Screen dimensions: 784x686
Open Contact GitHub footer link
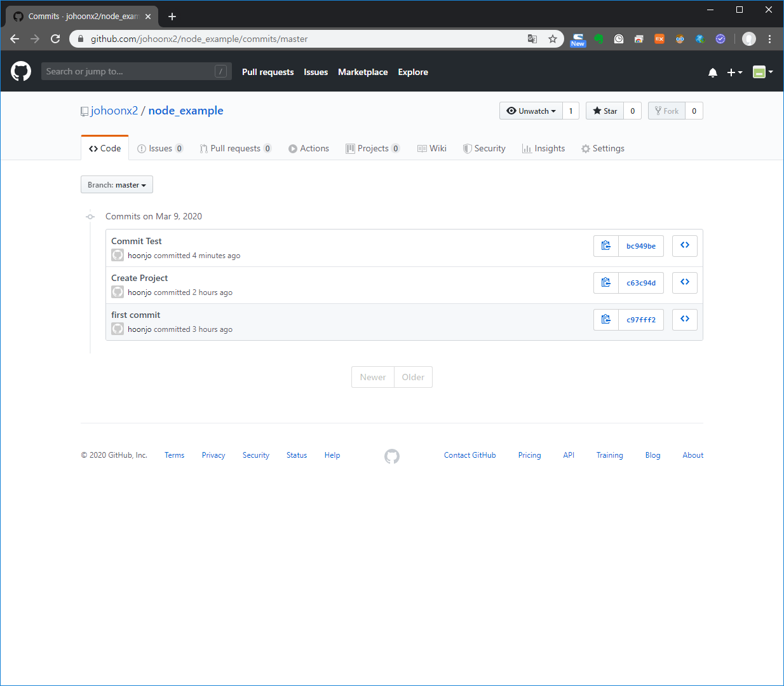(470, 455)
